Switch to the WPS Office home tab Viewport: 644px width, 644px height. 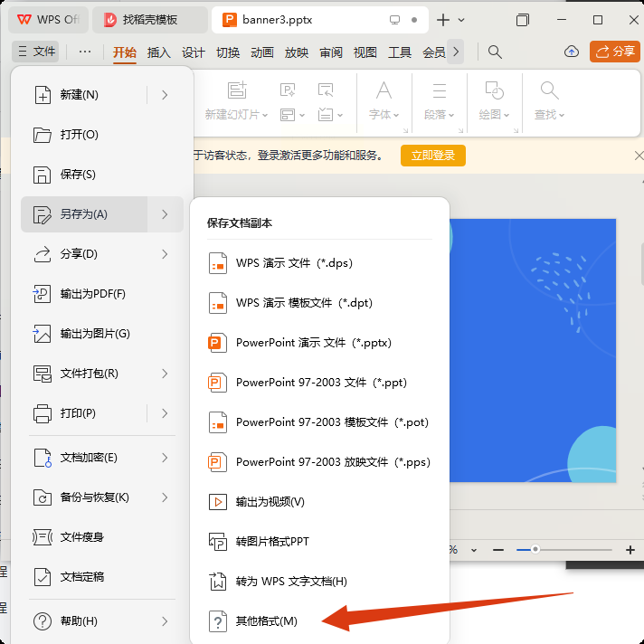[x=49, y=20]
